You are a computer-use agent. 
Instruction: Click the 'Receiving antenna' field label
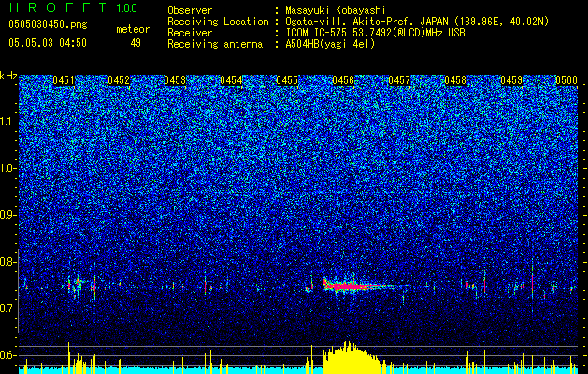[215, 44]
